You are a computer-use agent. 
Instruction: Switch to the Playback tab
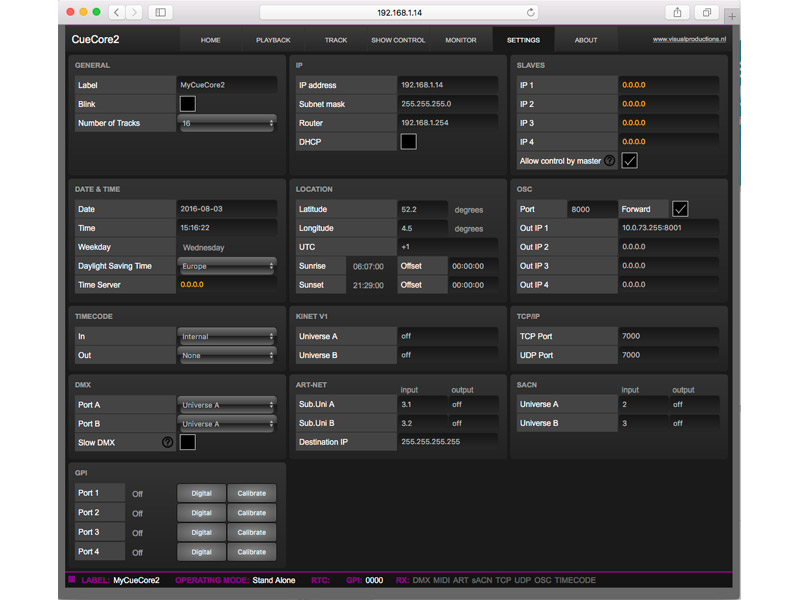(x=273, y=40)
